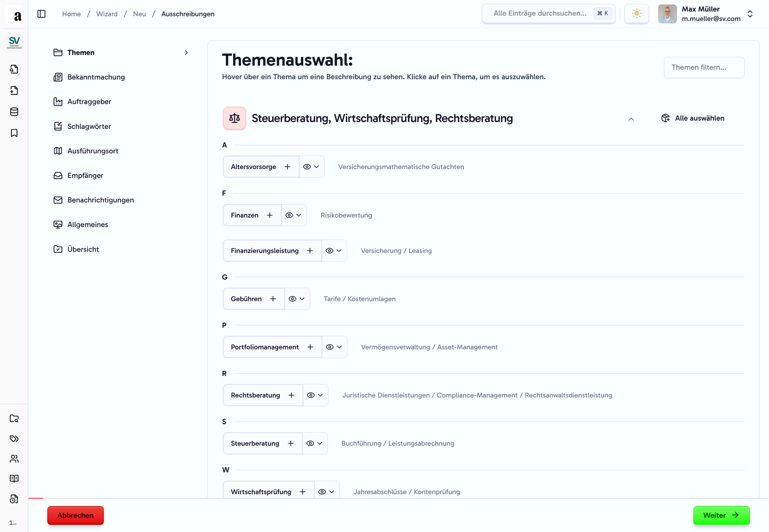Click the bookmark icon in the sidebar
Image resolution: width=769 pixels, height=532 pixels.
pyautogui.click(x=14, y=133)
